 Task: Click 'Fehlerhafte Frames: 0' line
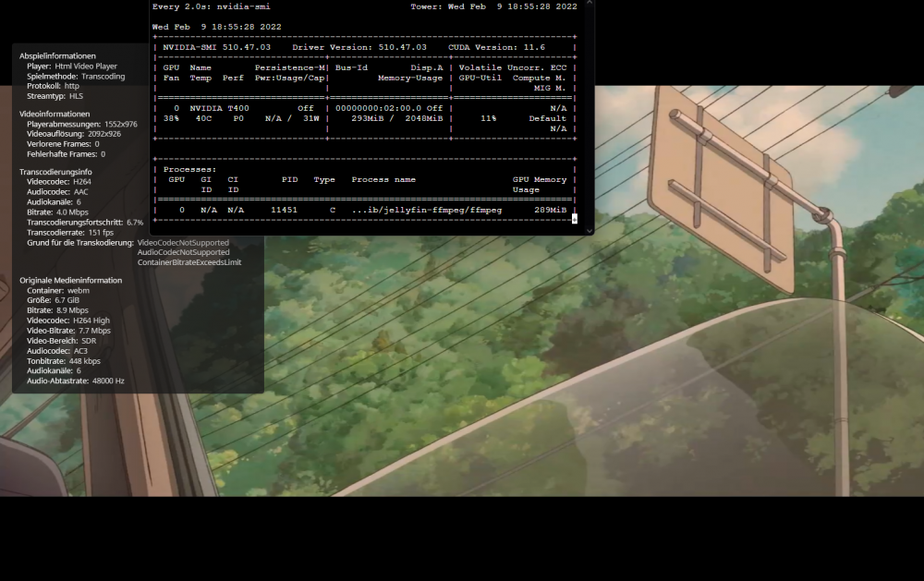tap(66, 153)
